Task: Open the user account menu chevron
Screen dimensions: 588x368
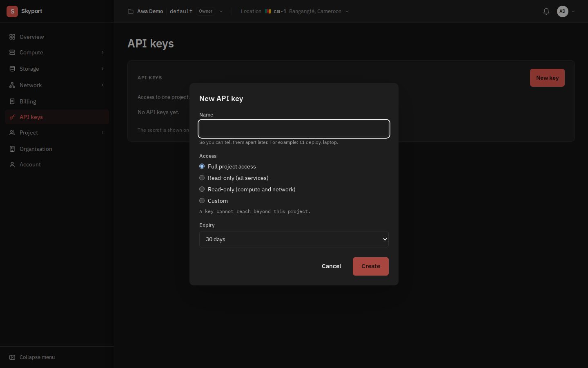Action: point(573,11)
